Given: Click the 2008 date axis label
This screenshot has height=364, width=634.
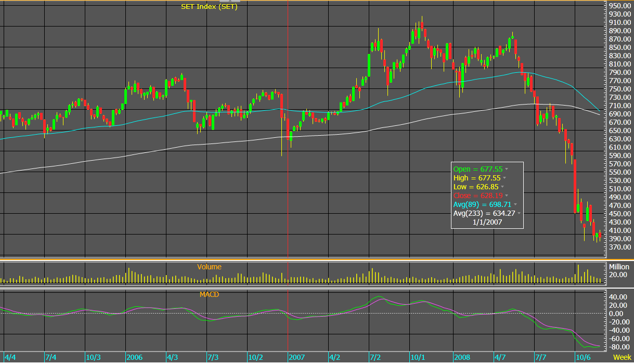Looking at the screenshot, I should click(x=461, y=358).
